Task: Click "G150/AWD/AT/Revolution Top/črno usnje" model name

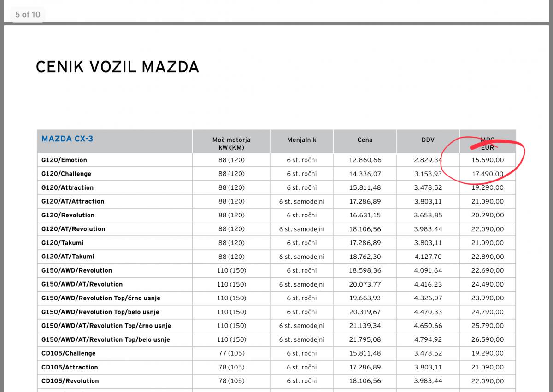Action: (x=106, y=326)
